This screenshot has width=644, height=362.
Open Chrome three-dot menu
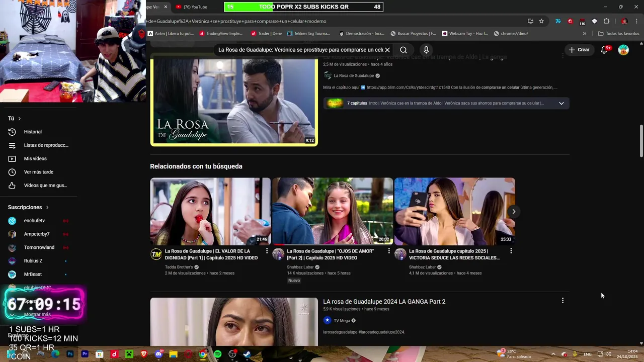click(637, 21)
